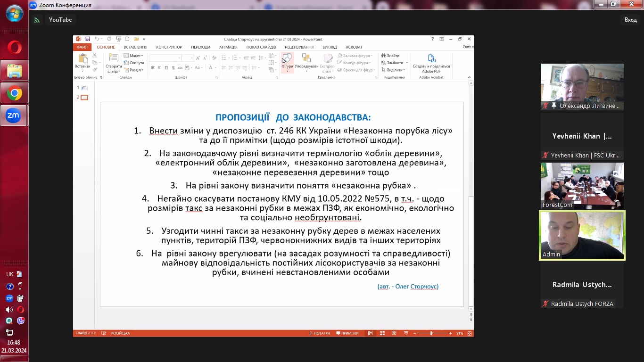The height and width of the screenshot is (362, 644).
Task: Click the Undo arrow in quick access toolbar
Action: (x=97, y=39)
